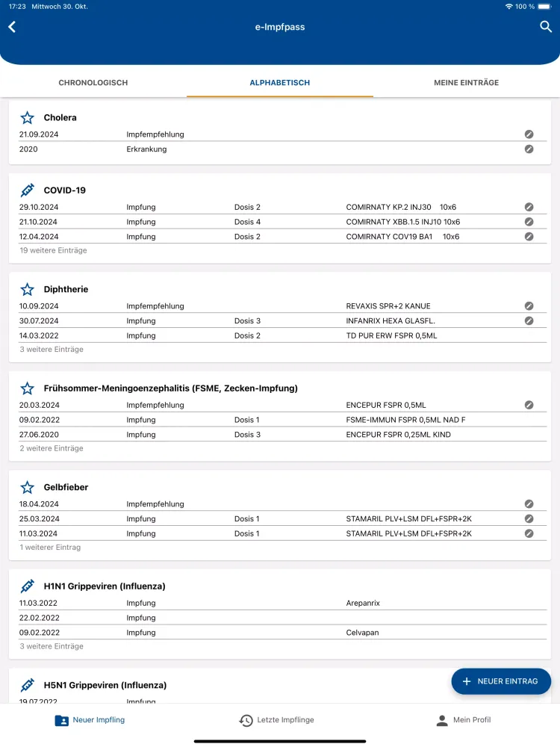Tap the back arrow in the header
The height and width of the screenshot is (747, 560).
[12, 26]
